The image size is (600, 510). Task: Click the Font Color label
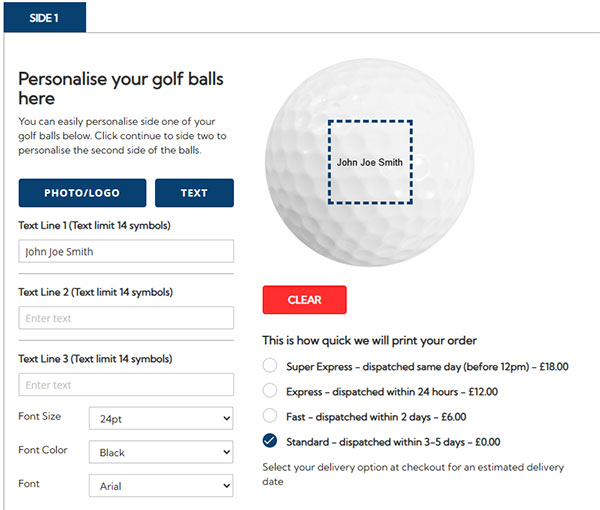43,450
